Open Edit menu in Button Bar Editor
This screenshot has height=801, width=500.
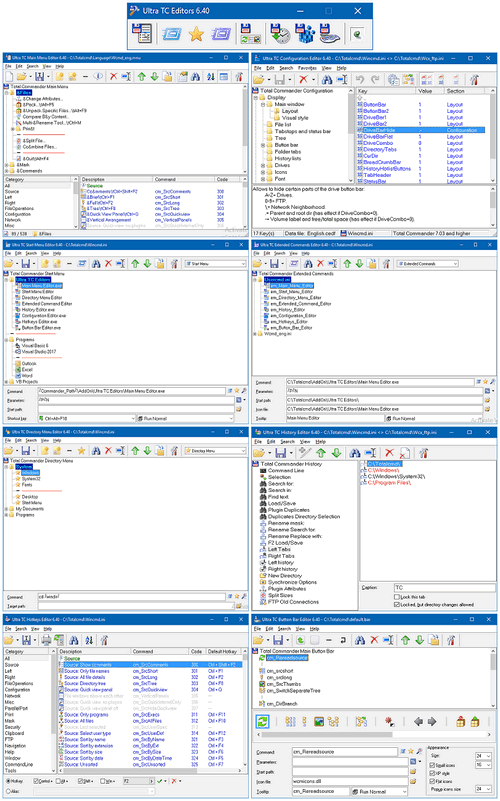point(270,629)
